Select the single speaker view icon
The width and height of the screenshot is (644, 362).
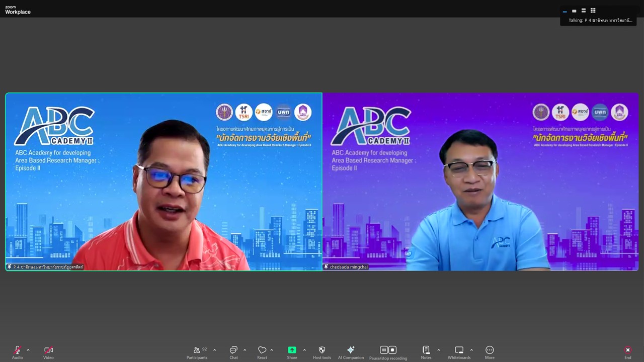coord(574,11)
